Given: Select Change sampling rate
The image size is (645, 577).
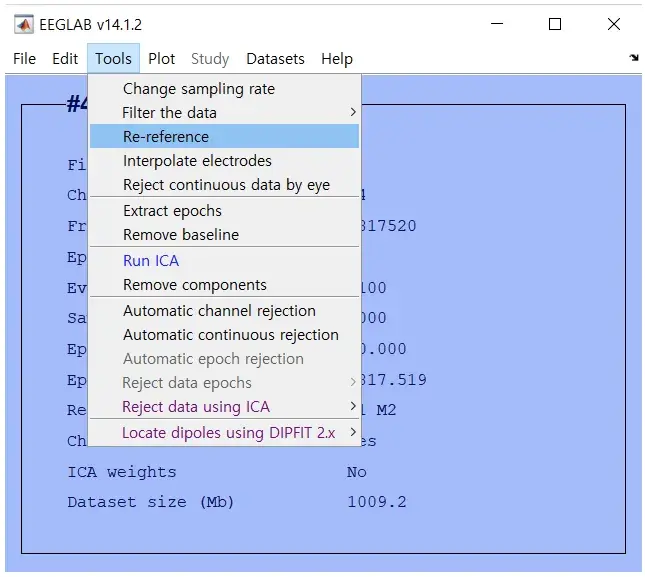Looking at the screenshot, I should (x=198, y=89).
